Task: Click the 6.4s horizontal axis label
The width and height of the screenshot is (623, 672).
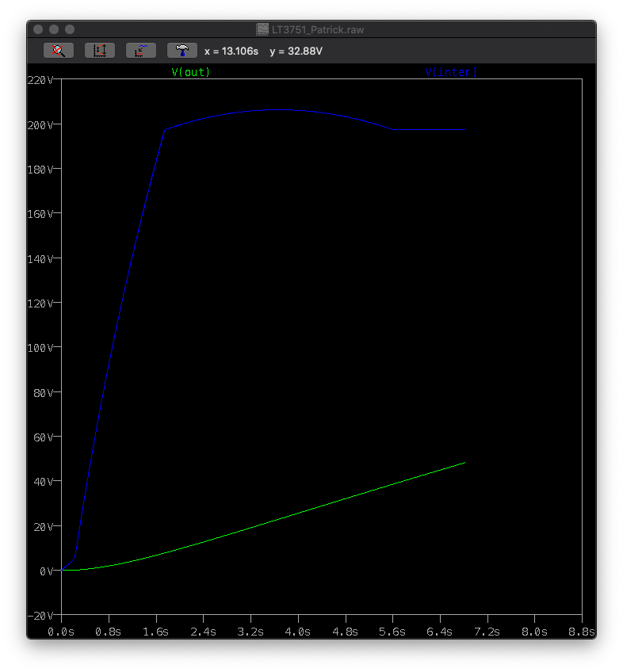Action: click(x=439, y=632)
